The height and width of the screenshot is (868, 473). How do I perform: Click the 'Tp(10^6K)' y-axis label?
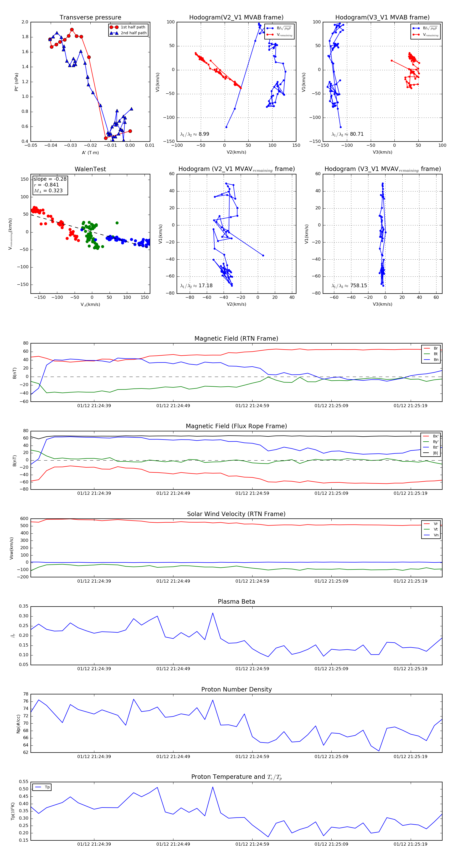(x=13, y=811)
